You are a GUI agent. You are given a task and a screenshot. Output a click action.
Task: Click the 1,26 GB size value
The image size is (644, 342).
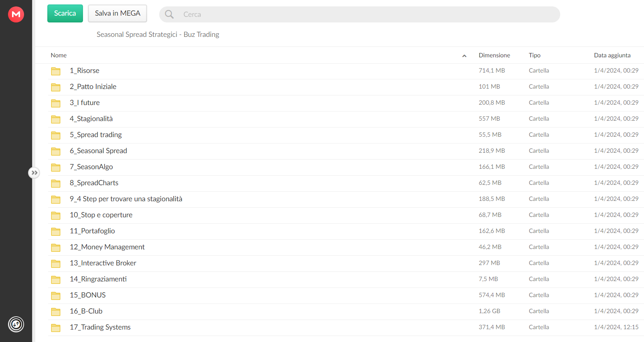coord(489,311)
